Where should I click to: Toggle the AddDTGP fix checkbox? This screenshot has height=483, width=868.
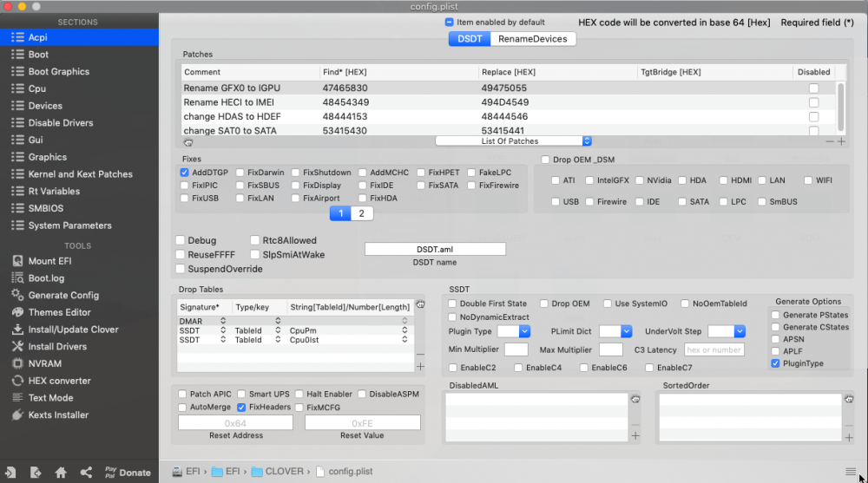(184, 173)
